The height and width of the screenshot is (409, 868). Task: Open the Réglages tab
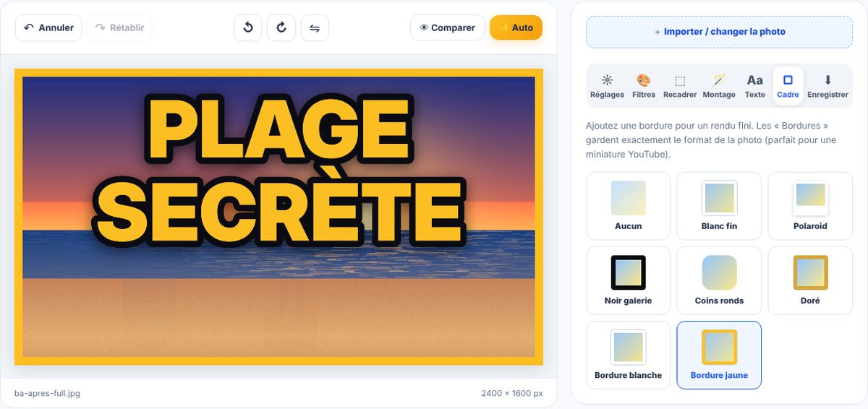607,87
